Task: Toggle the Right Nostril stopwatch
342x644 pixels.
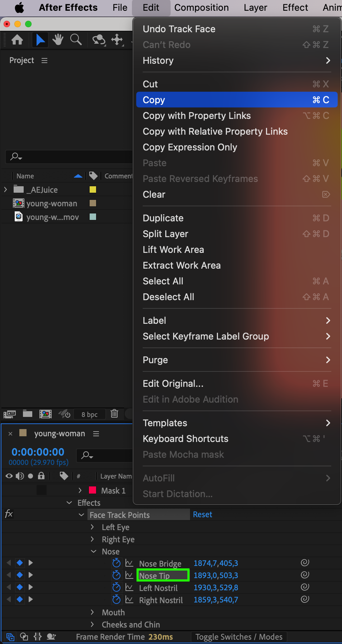Action: pyautogui.click(x=116, y=600)
